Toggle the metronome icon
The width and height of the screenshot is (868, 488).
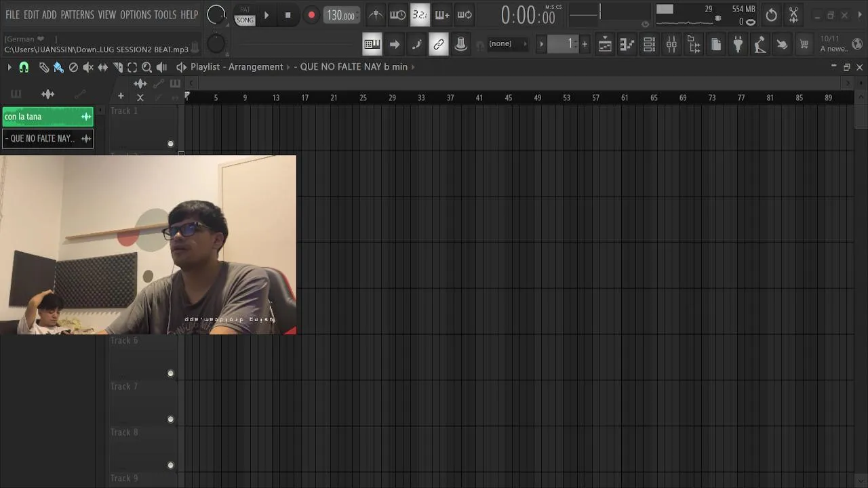point(375,15)
